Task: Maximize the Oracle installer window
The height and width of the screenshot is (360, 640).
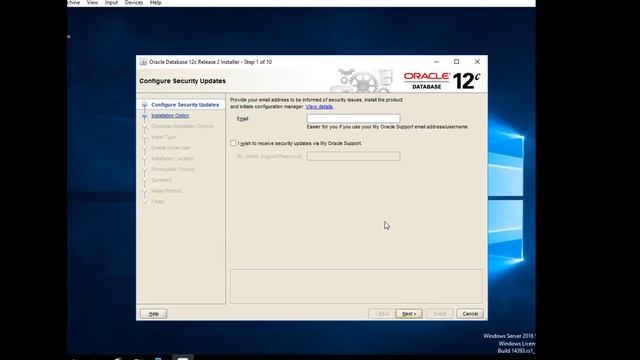Action: [456, 62]
